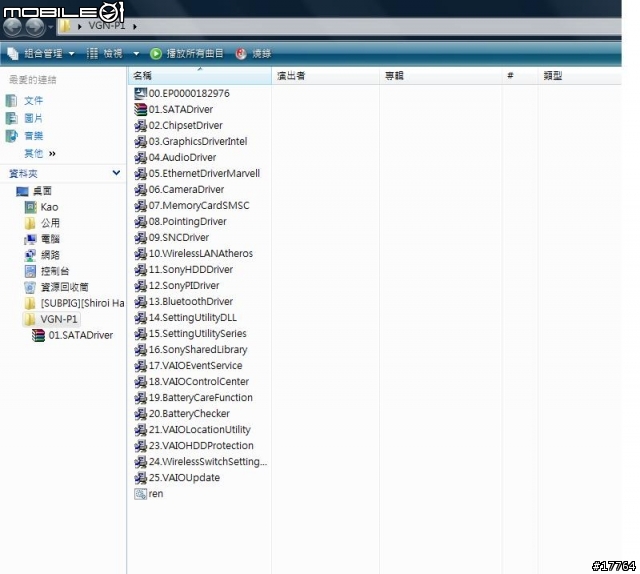
Task: Click the 15.SettingUtilitySeries installer icon
Action: [x=140, y=334]
